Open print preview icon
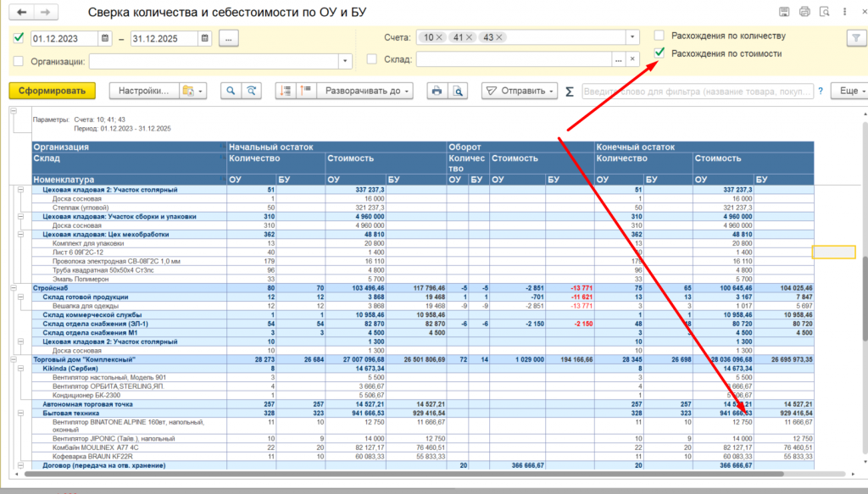 click(458, 91)
